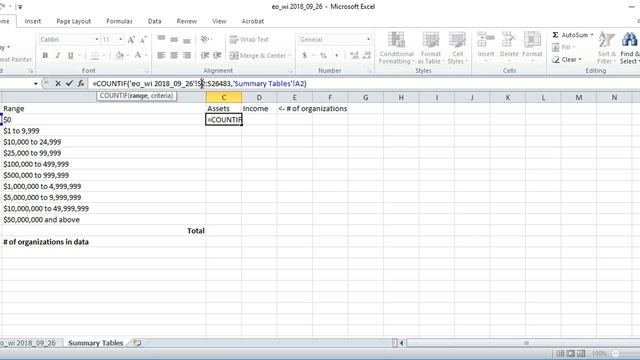Screen dimensions: 640x360
Task: Align text to the bottom
Action: coord(187,40)
